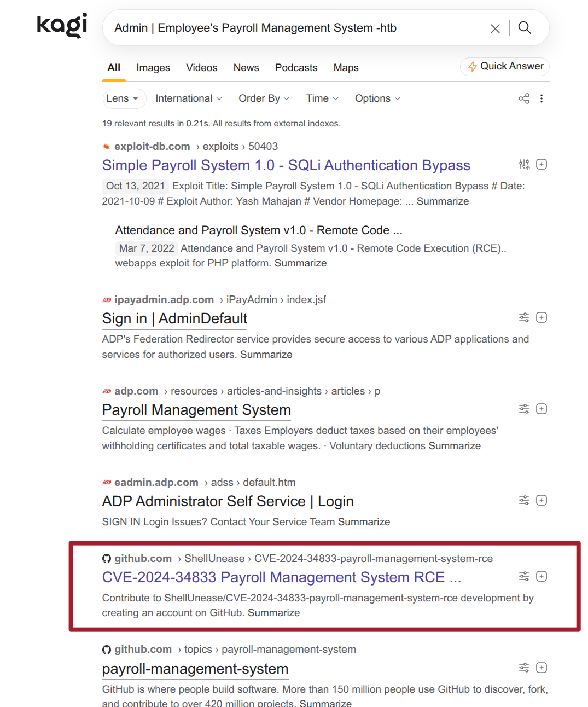Click plus icon beside Payroll Management System result
Screen dimensions: 588x707
(x=542, y=409)
